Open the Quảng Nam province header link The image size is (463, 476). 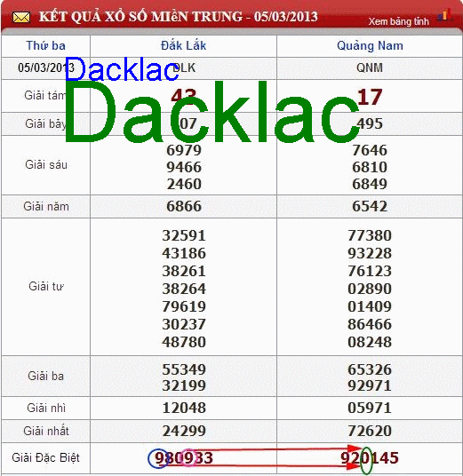370,46
